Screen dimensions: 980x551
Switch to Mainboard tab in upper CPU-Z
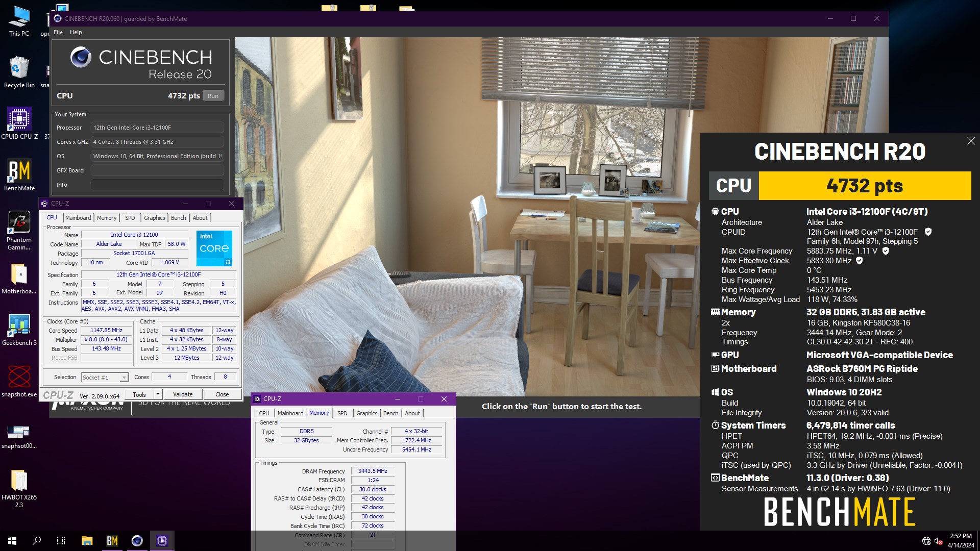(x=78, y=218)
